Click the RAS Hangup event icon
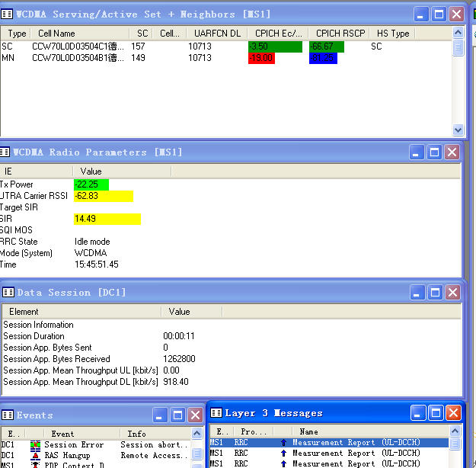Screen dimensions: 476x468 (x=35, y=456)
